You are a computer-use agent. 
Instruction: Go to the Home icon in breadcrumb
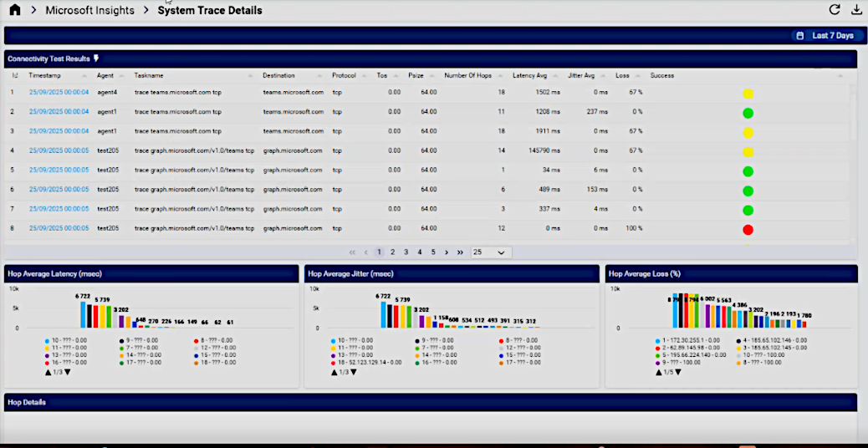click(15, 10)
